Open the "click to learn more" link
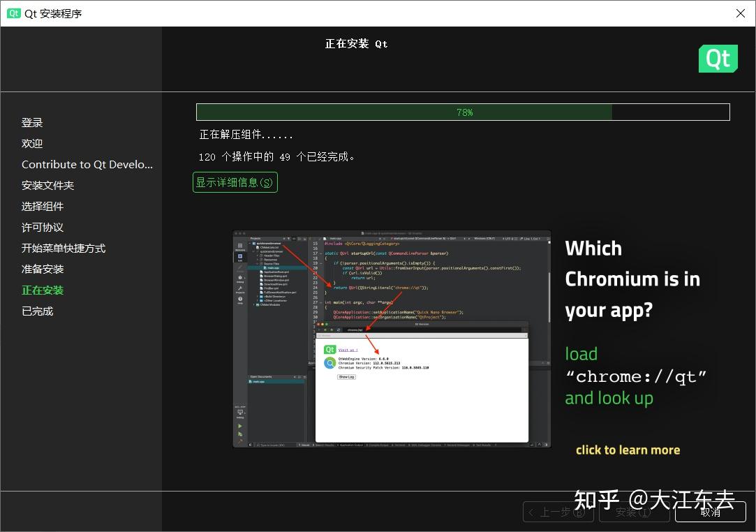 pos(628,450)
